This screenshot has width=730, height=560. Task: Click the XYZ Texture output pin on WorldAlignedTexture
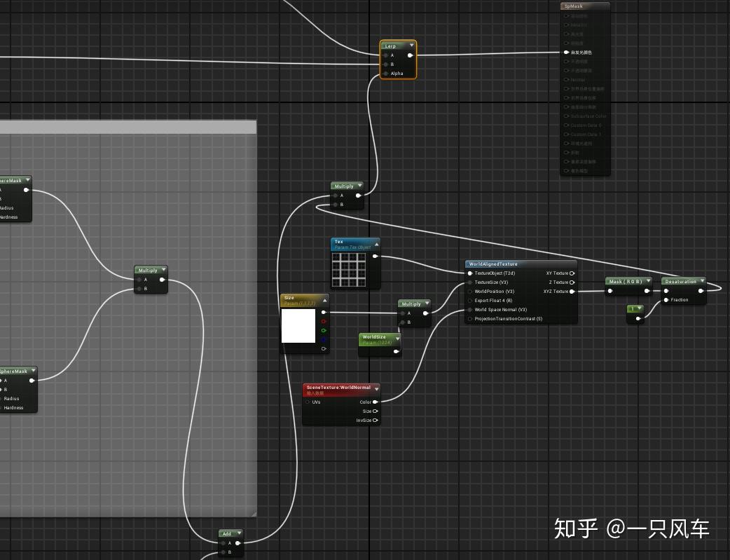(x=572, y=292)
